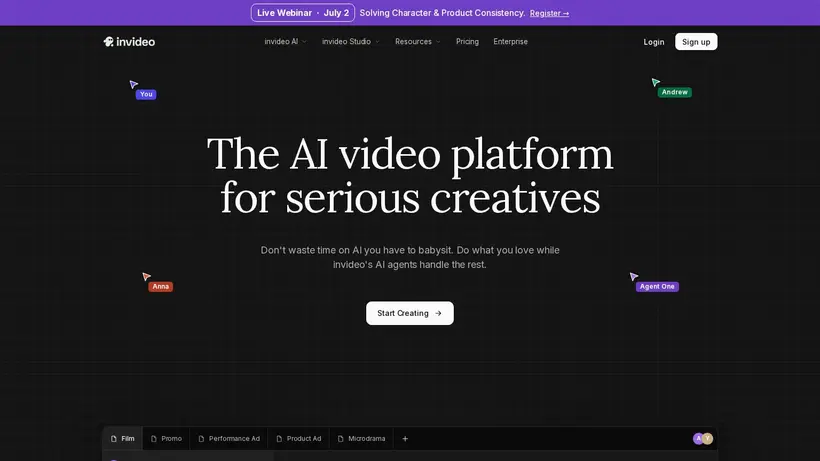Screen dimensions: 820x461
Task: Click the arrow icon in Start Creating
Action: (x=438, y=313)
